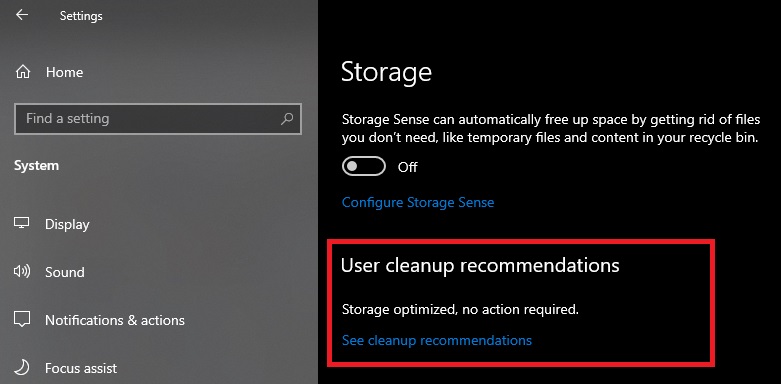This screenshot has width=781, height=384.
Task: Click the Off label beside toggle
Action: [407, 167]
